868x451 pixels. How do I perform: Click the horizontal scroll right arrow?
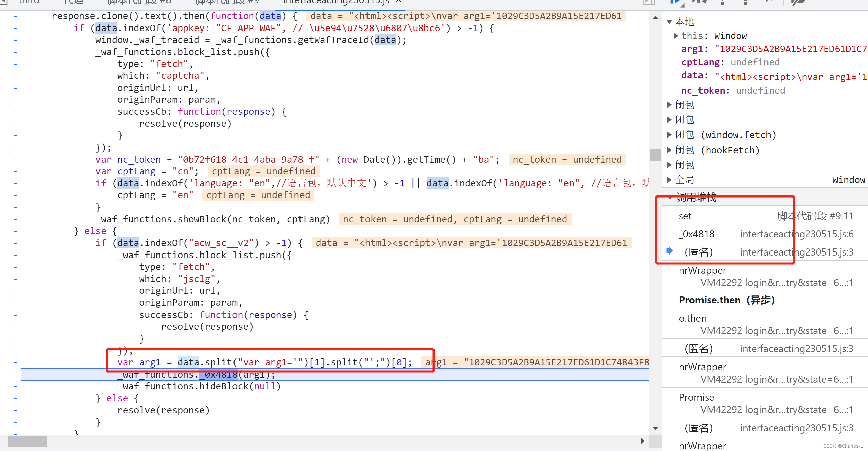[x=642, y=441]
